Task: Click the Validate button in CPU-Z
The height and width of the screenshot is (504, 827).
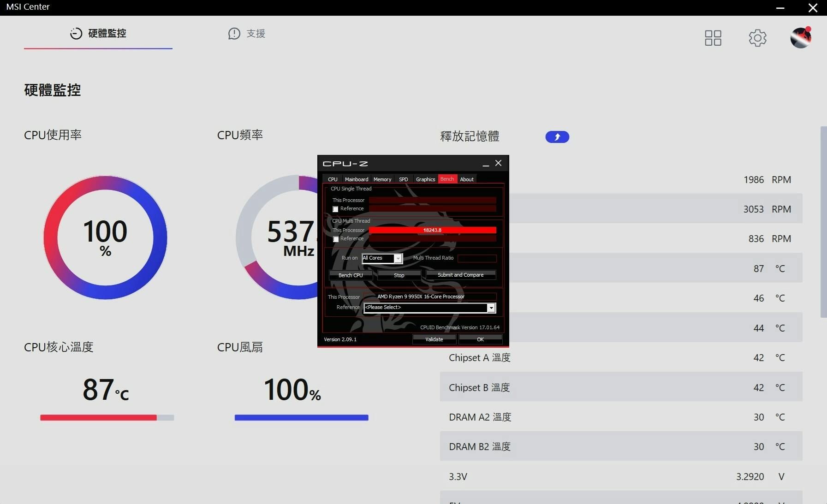Action: [x=434, y=339]
